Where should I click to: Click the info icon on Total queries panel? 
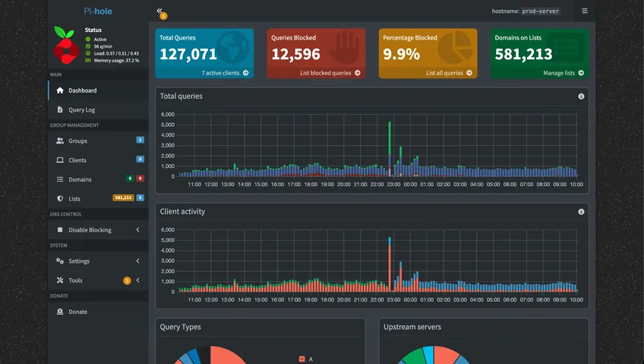click(x=581, y=97)
